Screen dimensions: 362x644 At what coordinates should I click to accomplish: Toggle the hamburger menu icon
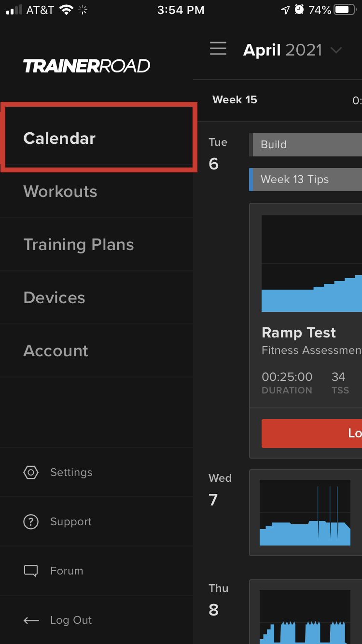click(218, 49)
